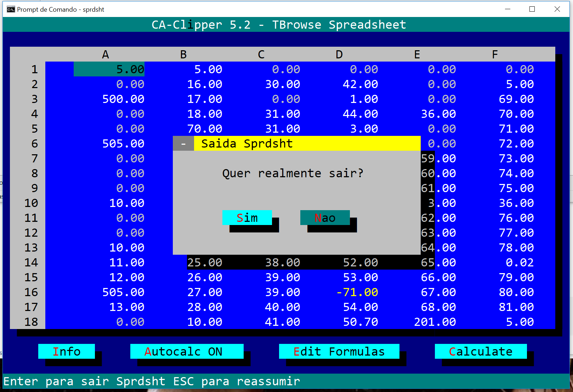Select cell F7 showing 73.00
This screenshot has width=573, height=392.
pos(516,158)
